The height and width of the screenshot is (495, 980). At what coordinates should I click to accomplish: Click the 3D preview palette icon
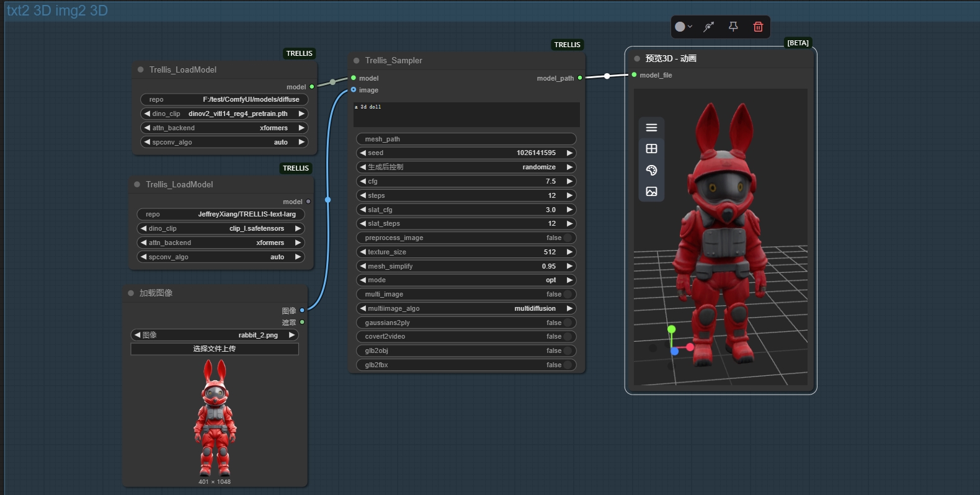click(651, 170)
